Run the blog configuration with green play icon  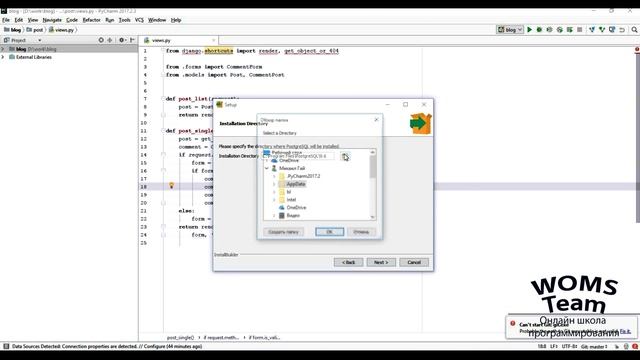[x=529, y=30]
